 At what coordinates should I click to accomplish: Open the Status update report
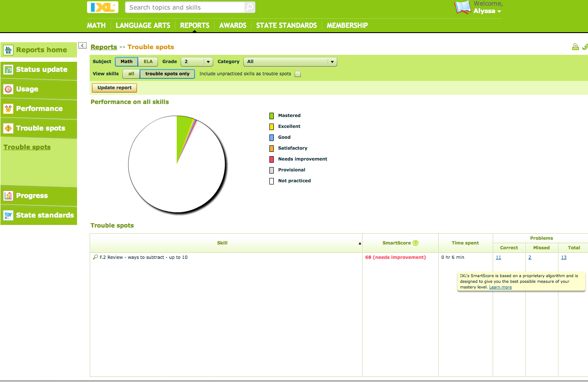(42, 69)
